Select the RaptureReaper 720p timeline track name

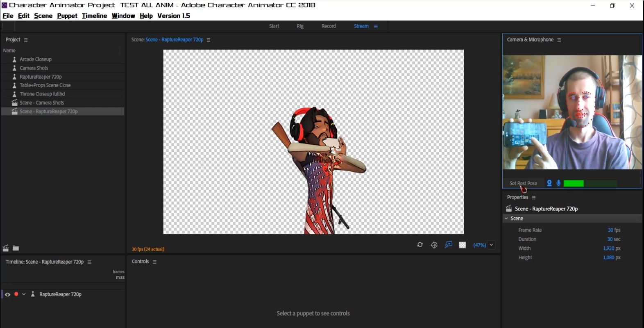click(x=60, y=294)
